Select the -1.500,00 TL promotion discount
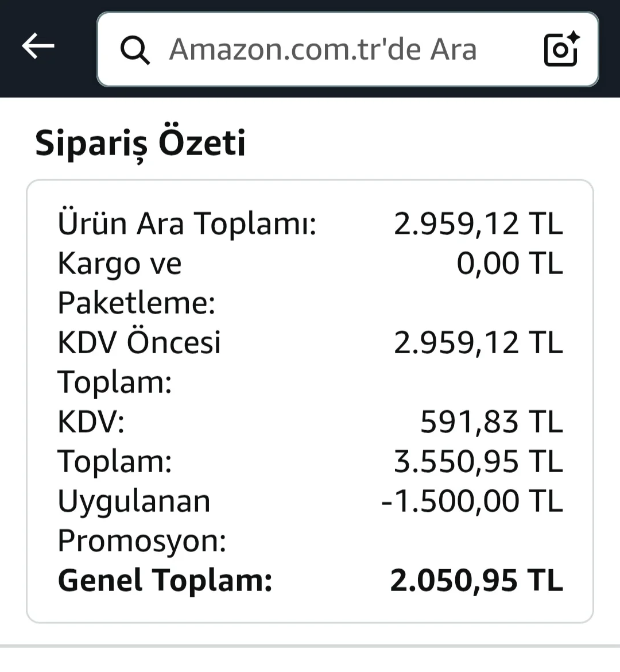Screen dimensions: 620x672 [x=472, y=501]
